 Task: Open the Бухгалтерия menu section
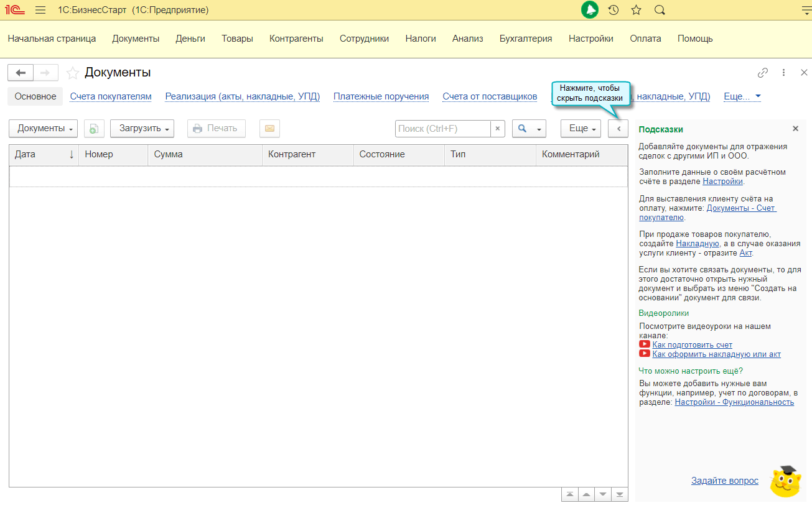click(525, 39)
